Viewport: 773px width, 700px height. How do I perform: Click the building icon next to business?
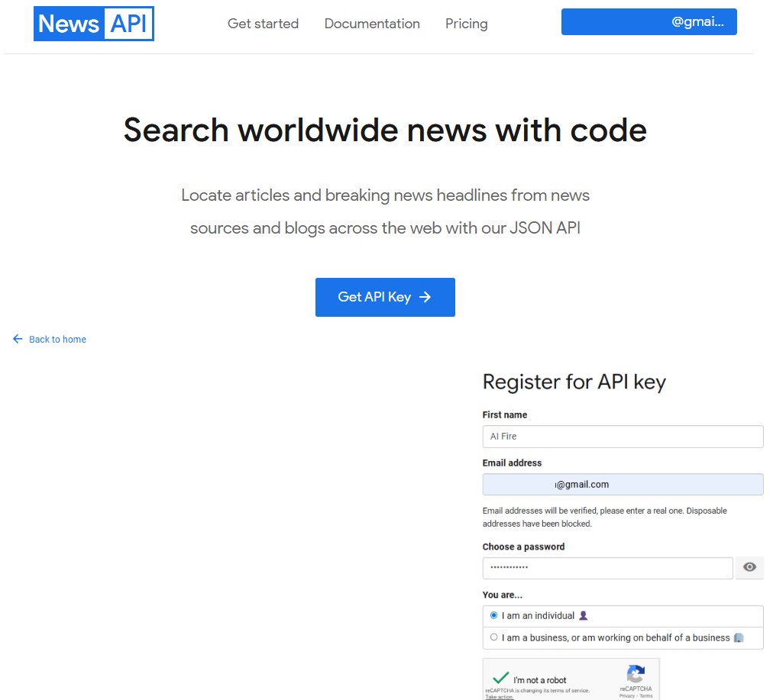(738, 637)
